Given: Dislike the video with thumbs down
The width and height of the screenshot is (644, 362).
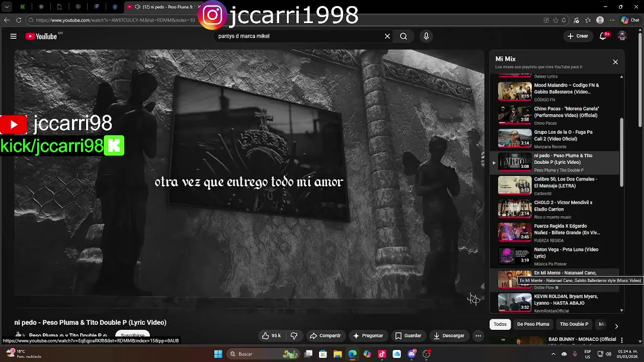Looking at the screenshot, I should (x=294, y=336).
